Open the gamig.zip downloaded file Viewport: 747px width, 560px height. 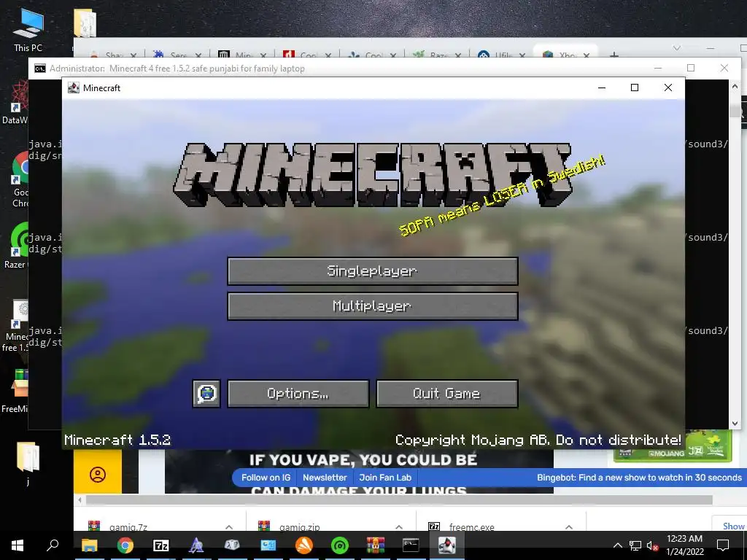click(x=300, y=526)
